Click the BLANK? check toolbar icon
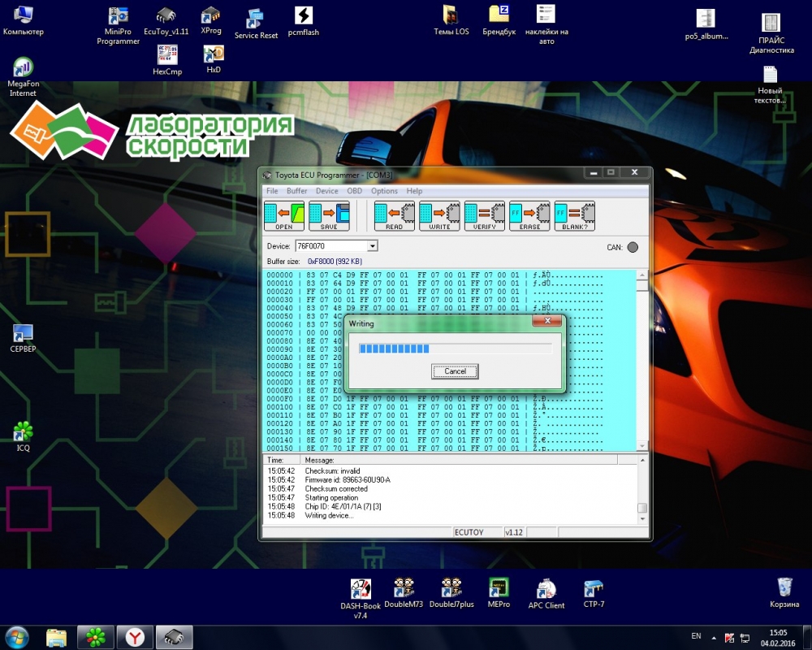812x650 pixels. tap(574, 215)
